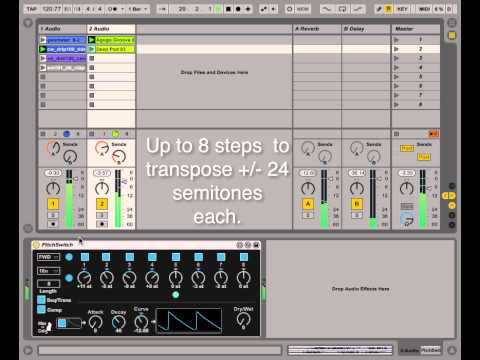
Task: Arm track 2 for recording
Action: [102, 224]
